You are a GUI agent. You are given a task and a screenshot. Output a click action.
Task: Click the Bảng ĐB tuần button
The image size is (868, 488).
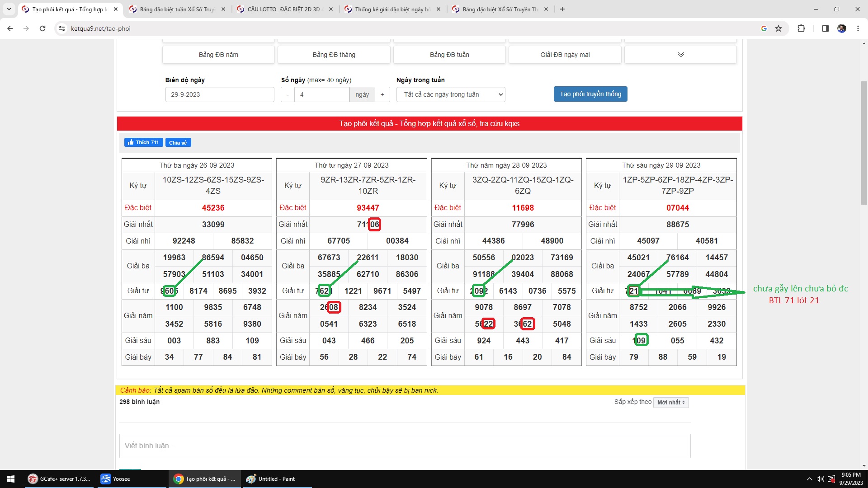pyautogui.click(x=449, y=55)
